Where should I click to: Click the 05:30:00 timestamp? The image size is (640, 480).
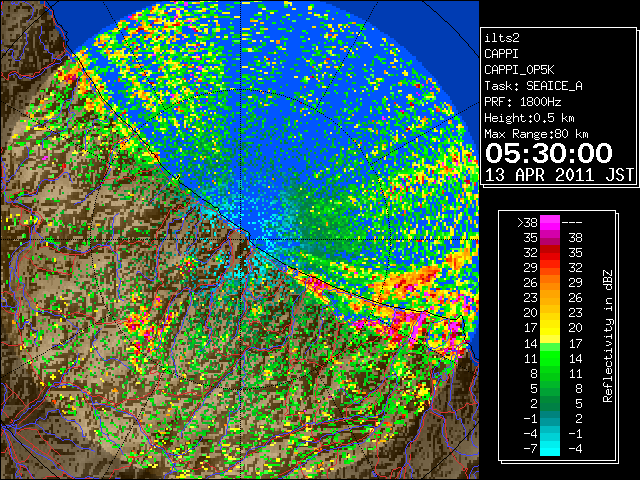pyautogui.click(x=549, y=153)
